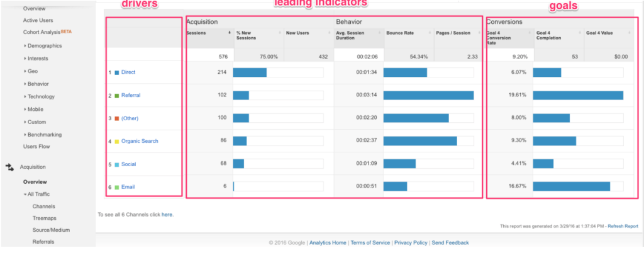Image resolution: width=644 pixels, height=255 pixels.
Task: Open Users Flow in sidebar
Action: tap(36, 147)
